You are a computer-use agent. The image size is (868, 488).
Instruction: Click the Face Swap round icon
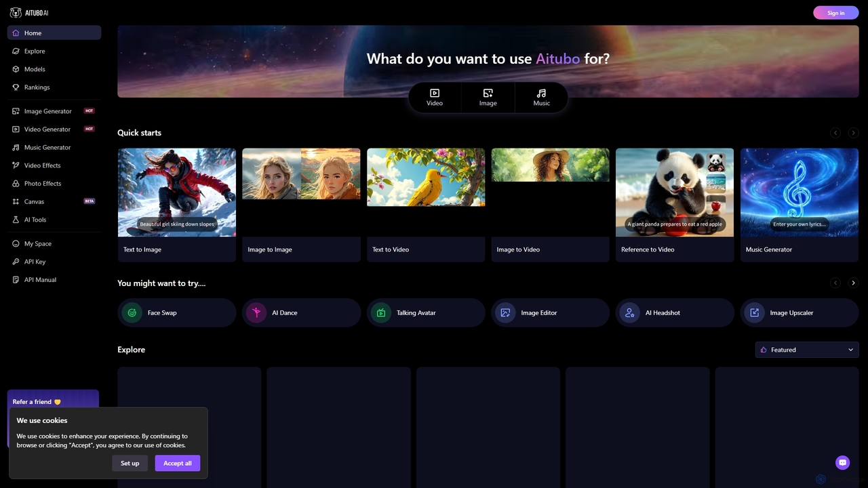[x=132, y=312]
